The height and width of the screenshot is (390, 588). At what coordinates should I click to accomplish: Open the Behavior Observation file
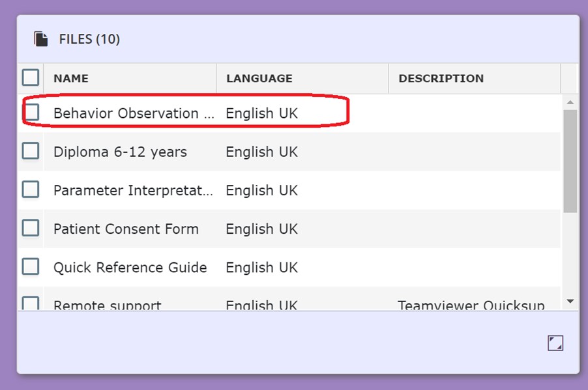(134, 113)
